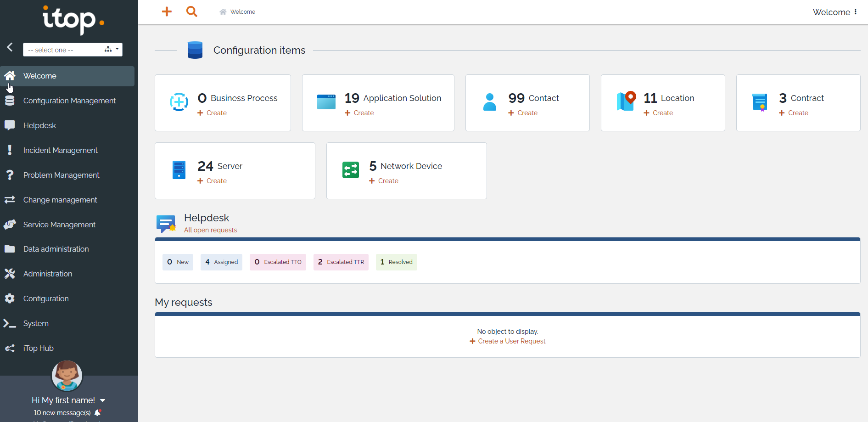Viewport: 868px width, 422px height.
Task: Open Incident Management via its exclamation icon
Action: (10, 150)
